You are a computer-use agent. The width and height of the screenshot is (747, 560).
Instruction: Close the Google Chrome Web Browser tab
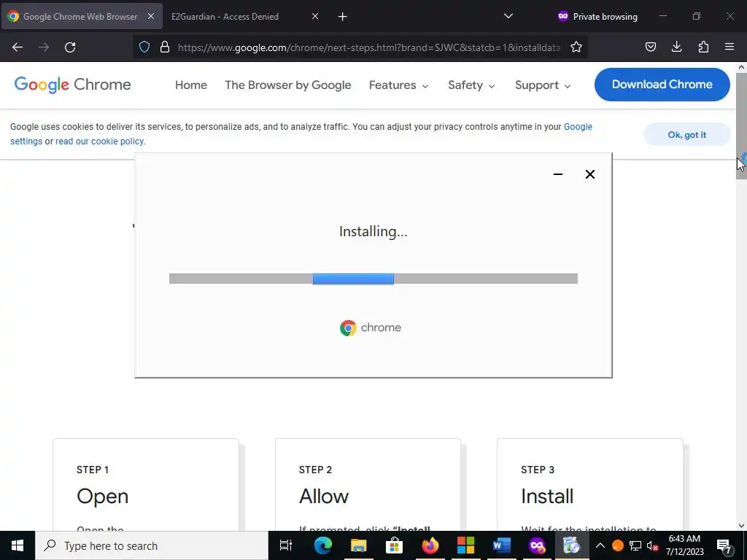click(x=150, y=16)
